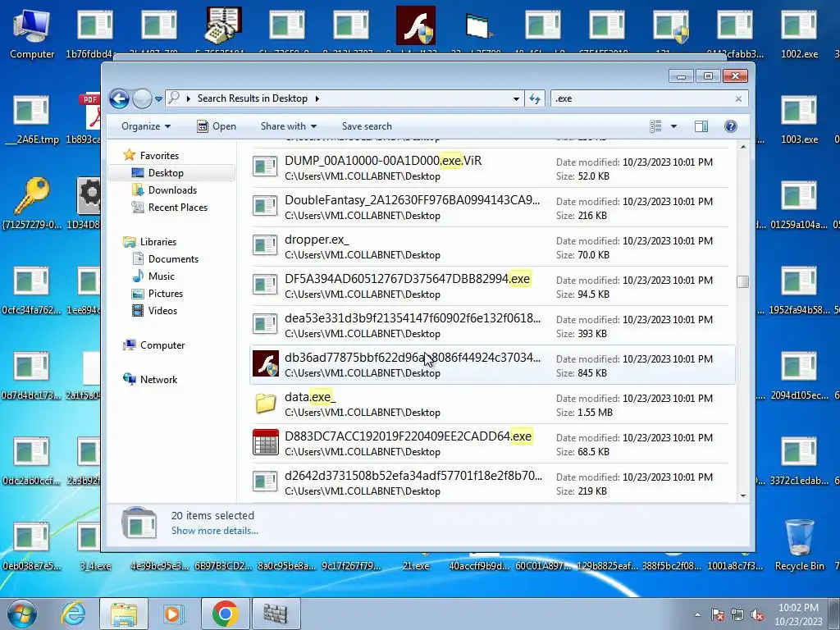Show hidden tray icons arrow
The width and height of the screenshot is (840, 630).
697,614
